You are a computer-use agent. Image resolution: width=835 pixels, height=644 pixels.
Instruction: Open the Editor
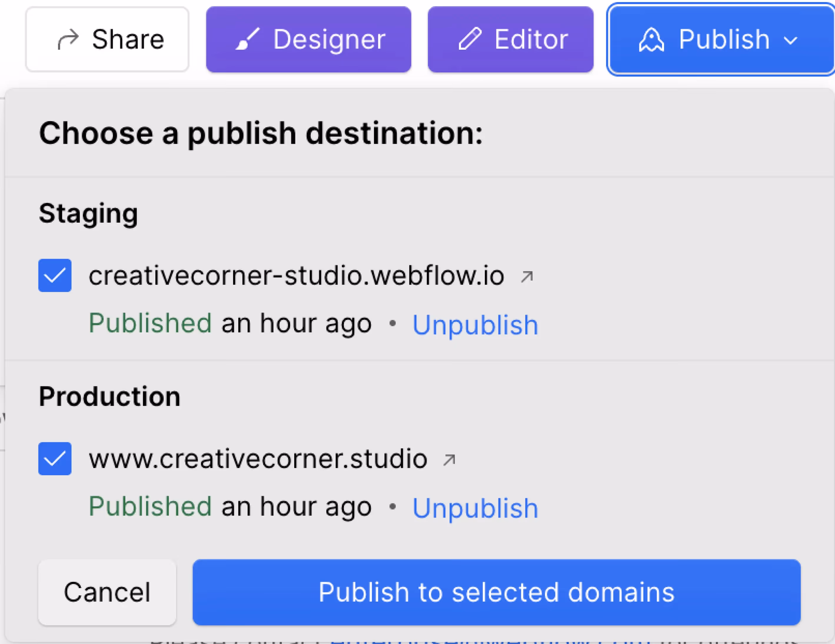pyautogui.click(x=510, y=39)
